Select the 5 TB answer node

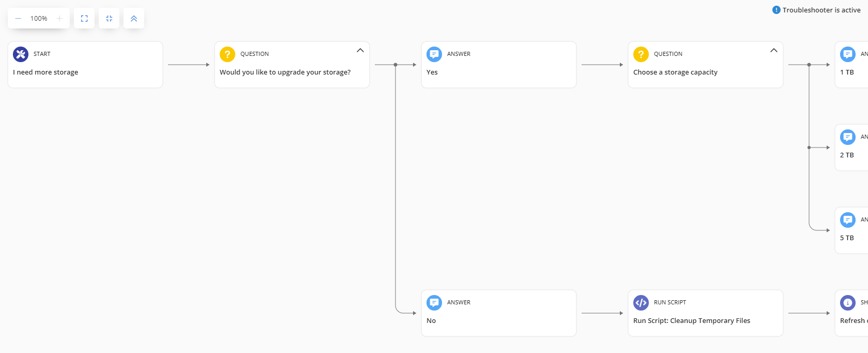click(850, 238)
